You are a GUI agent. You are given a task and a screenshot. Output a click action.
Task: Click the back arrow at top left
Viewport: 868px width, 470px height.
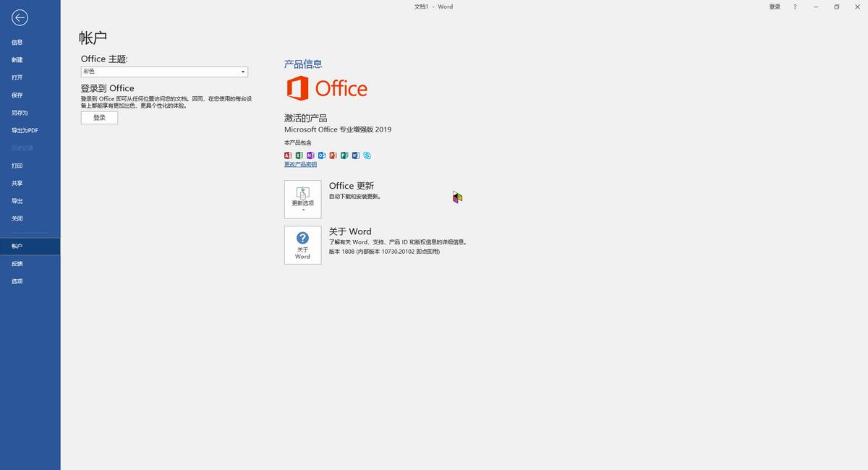click(x=20, y=17)
